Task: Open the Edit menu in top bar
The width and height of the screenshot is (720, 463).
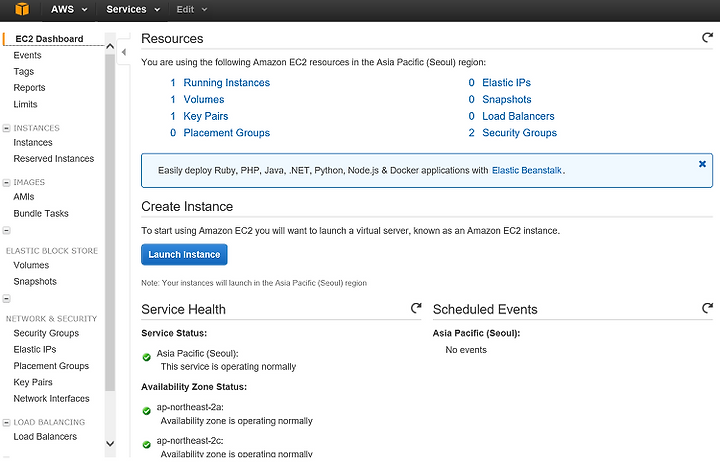Action: [192, 9]
